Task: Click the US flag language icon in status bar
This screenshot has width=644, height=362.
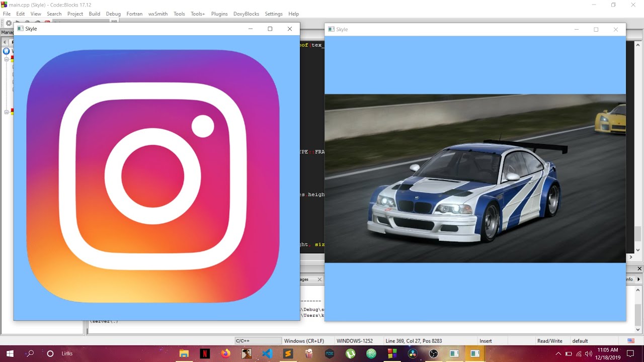Action: pyautogui.click(x=631, y=341)
